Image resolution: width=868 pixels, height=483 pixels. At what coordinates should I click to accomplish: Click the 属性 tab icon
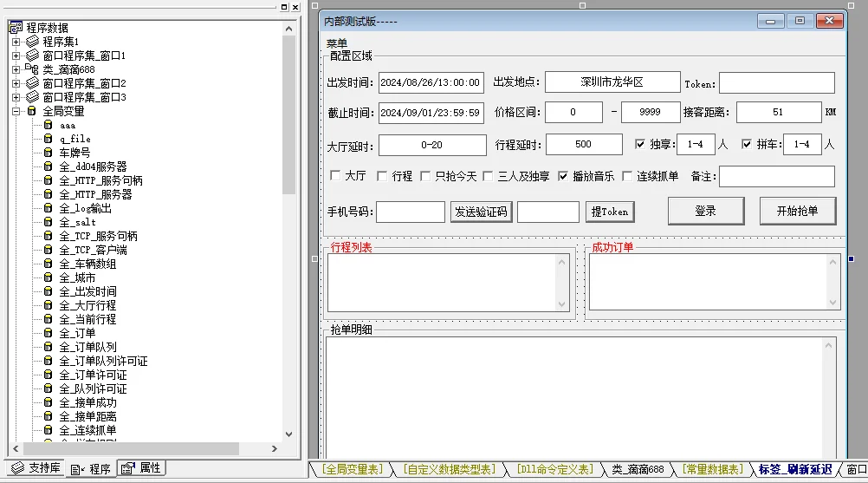pyautogui.click(x=128, y=468)
